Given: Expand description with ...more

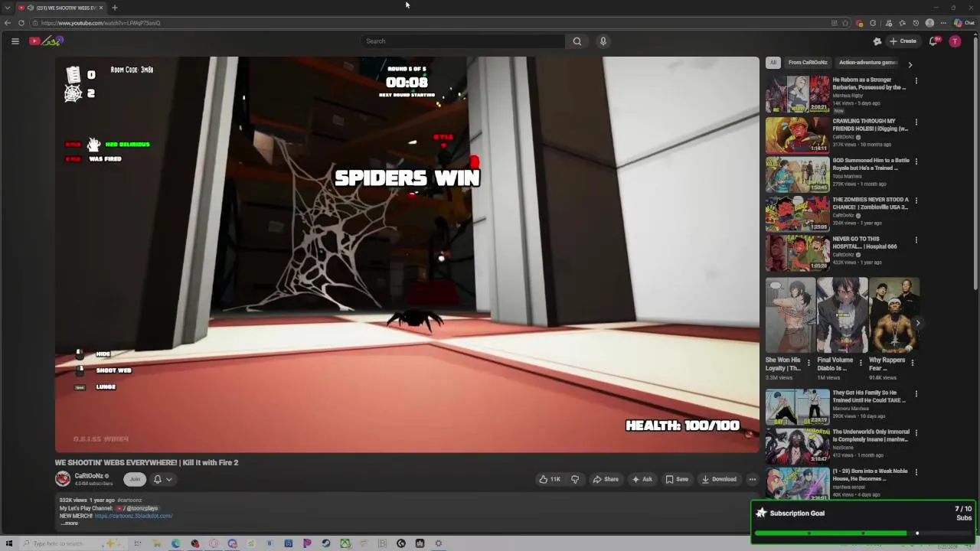Looking at the screenshot, I should click(70, 523).
